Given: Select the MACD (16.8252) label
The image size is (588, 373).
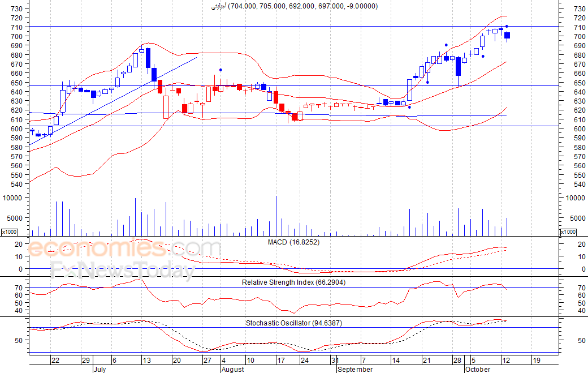Looking at the screenshot, I should [293, 242].
